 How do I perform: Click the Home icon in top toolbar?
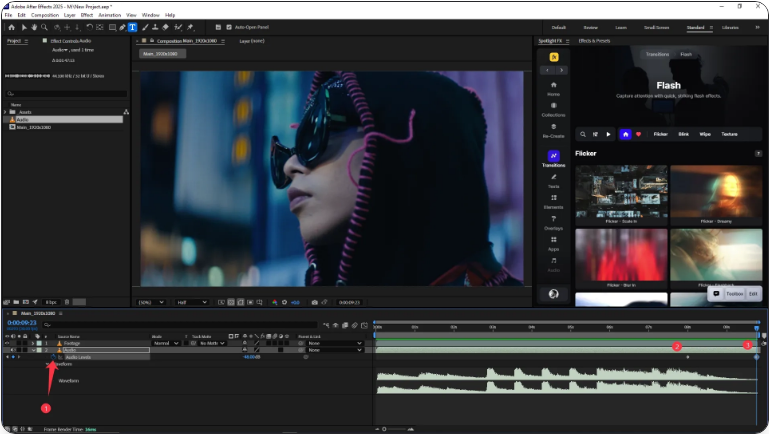[9, 27]
